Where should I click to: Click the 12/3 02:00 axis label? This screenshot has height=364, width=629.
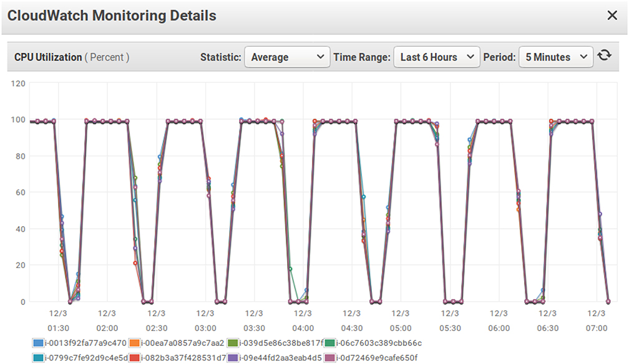[x=107, y=321]
